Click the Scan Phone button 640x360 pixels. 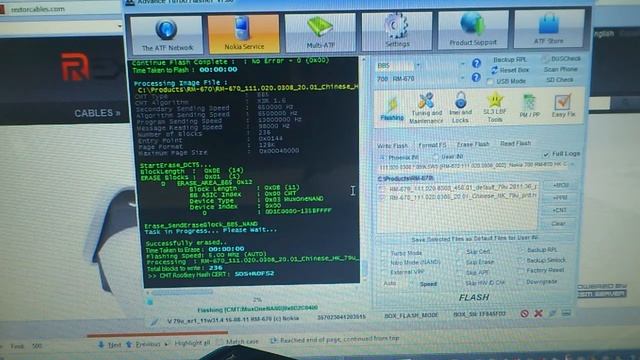coord(560,70)
